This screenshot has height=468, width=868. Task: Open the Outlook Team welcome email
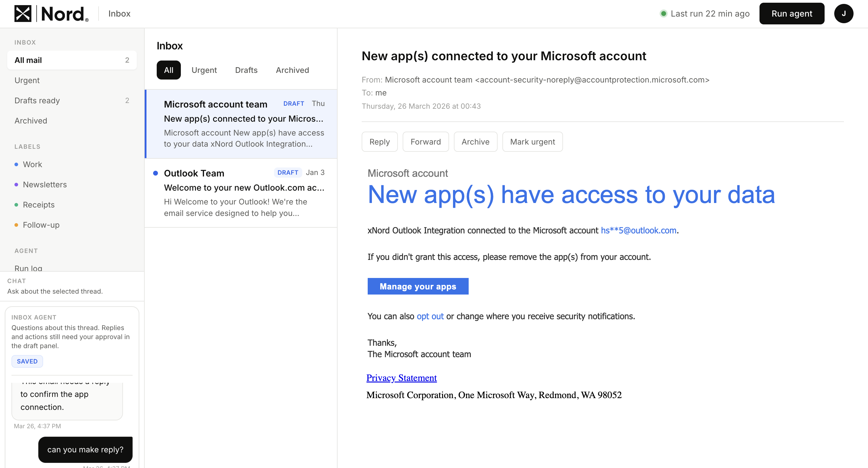click(241, 193)
